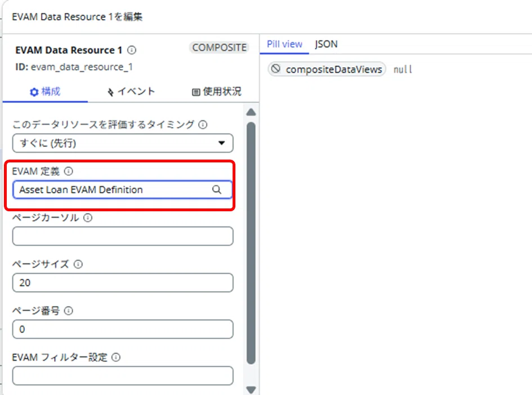Screen dimensions: 532x395
Task: Switch to the イベント tab
Action: point(131,91)
